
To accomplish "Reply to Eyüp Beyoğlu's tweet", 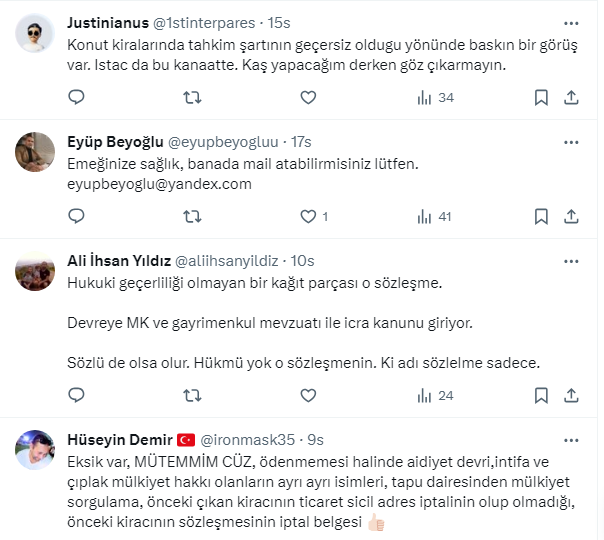I will click(77, 215).
